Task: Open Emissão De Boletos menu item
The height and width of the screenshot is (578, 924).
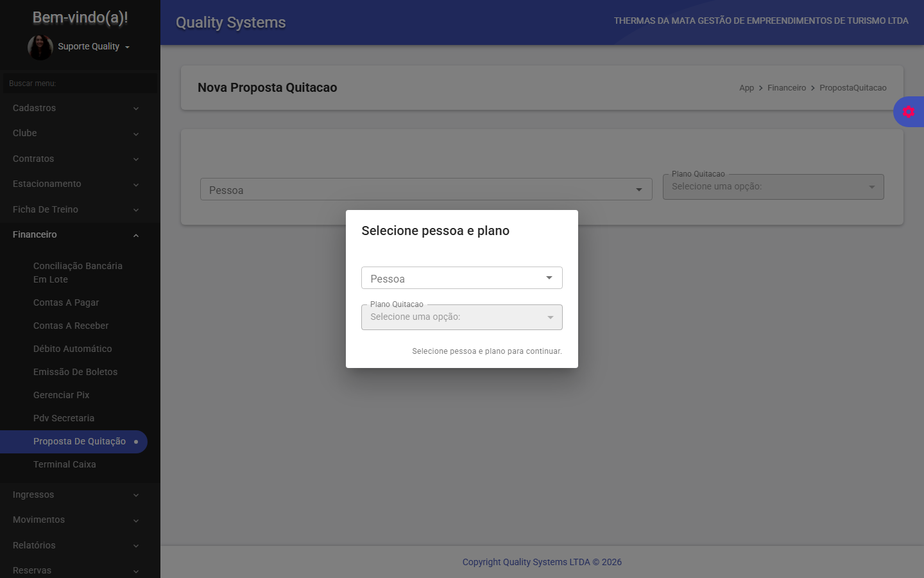Action: coord(76,372)
